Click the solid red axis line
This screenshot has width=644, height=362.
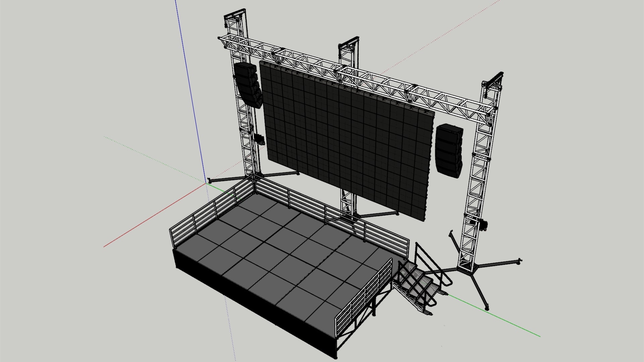(154, 216)
